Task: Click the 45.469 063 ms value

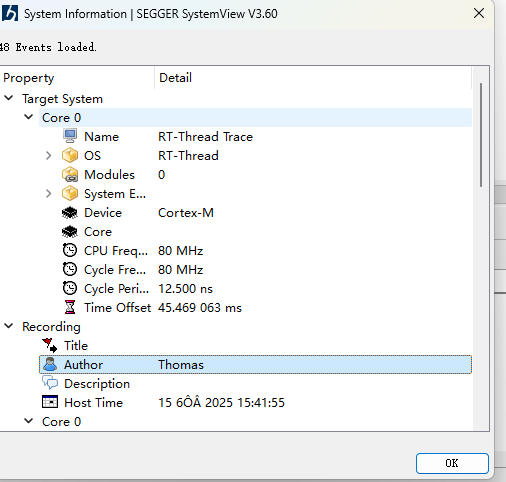Action: (x=200, y=308)
